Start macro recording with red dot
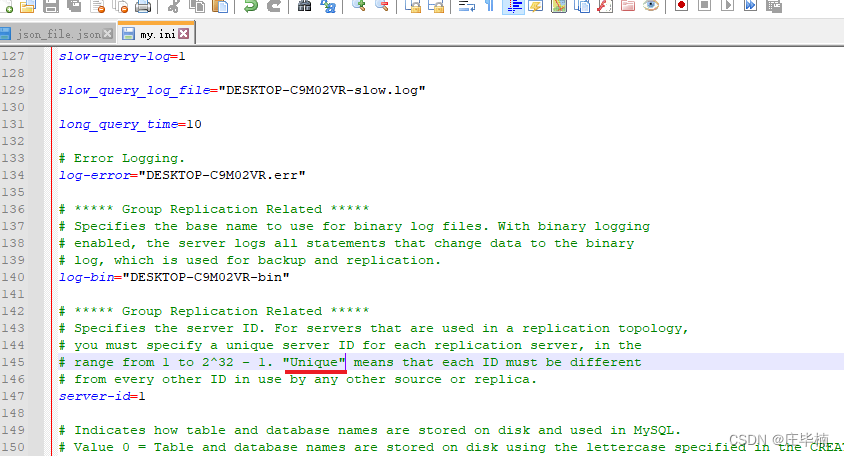Screen dimensions: 844x456 pos(681,5)
